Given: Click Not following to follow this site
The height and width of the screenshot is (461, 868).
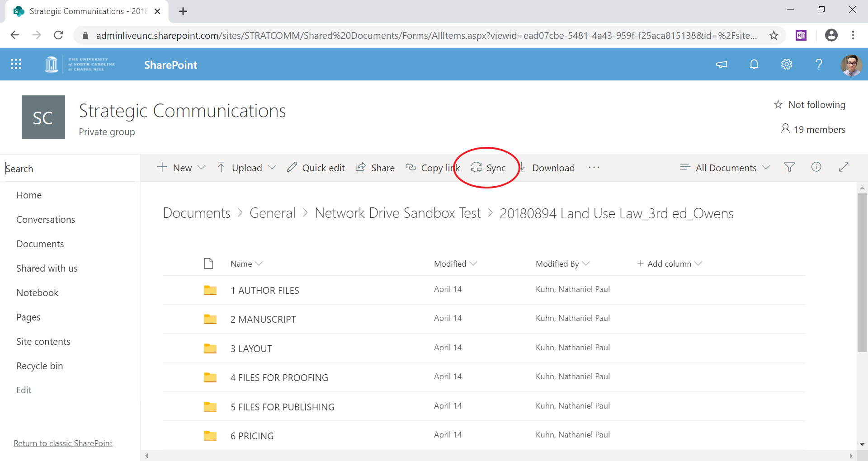Looking at the screenshot, I should (x=810, y=104).
